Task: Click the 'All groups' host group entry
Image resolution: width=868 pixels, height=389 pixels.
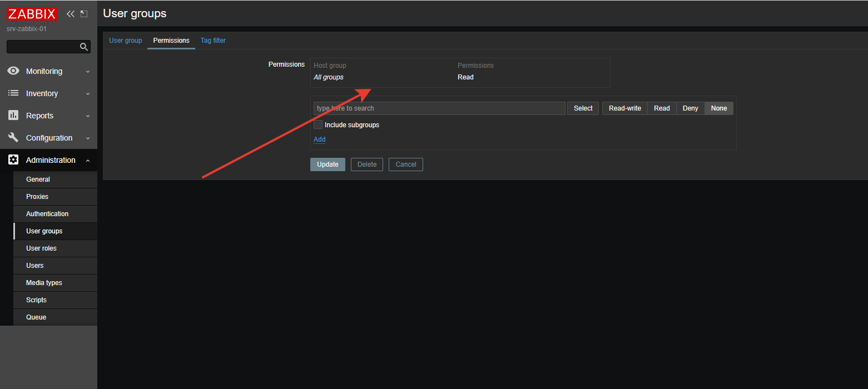Action: tap(329, 77)
